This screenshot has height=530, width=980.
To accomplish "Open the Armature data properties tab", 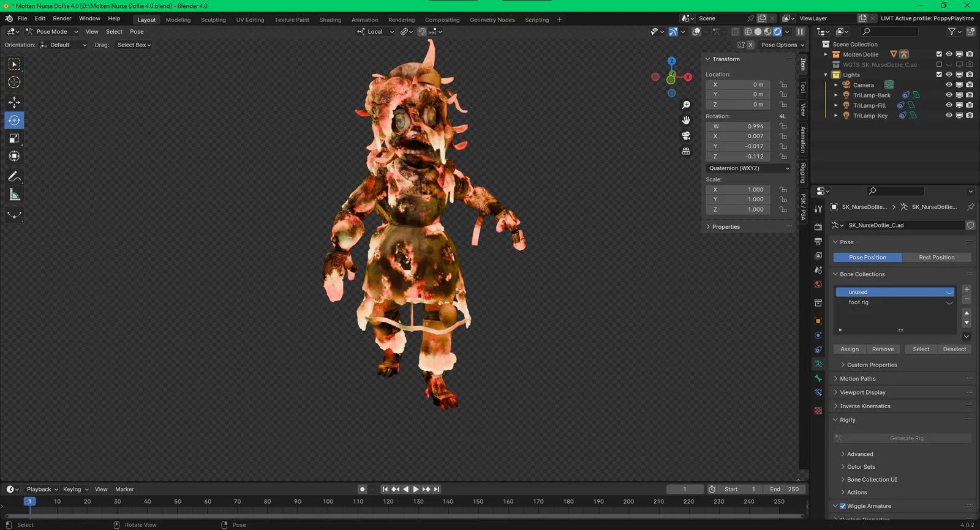I will [818, 364].
